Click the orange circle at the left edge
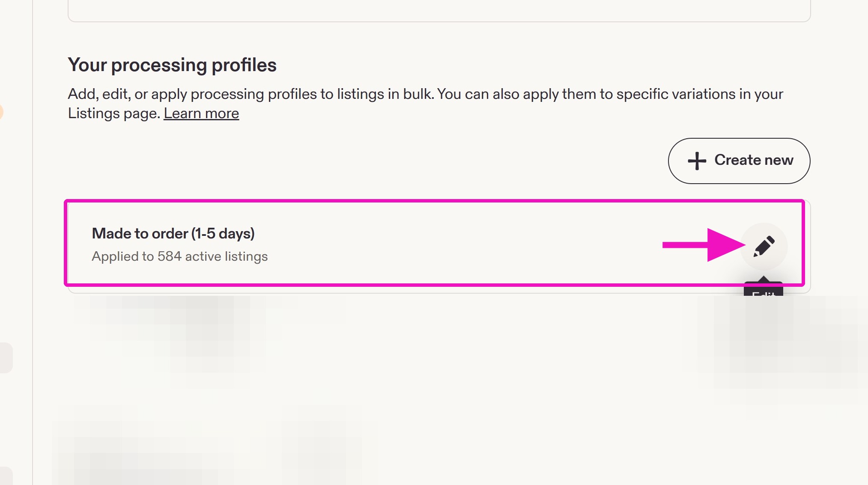 (1, 112)
